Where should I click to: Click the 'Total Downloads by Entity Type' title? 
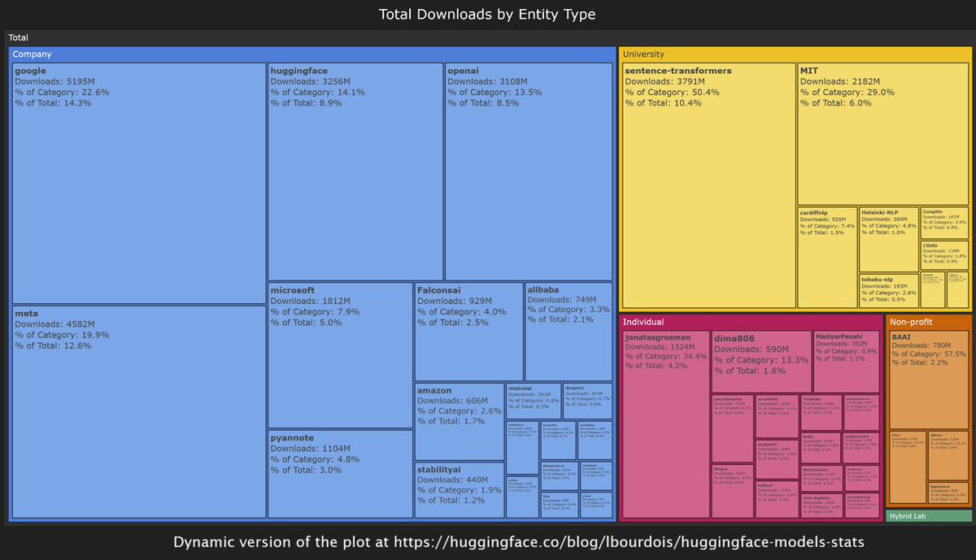pyautogui.click(x=488, y=15)
